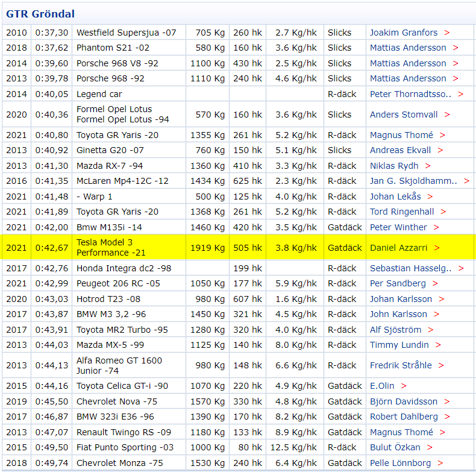This screenshot has width=476, height=472.
Task: Click the GTR Gröndal heading
Action: [x=40, y=14]
